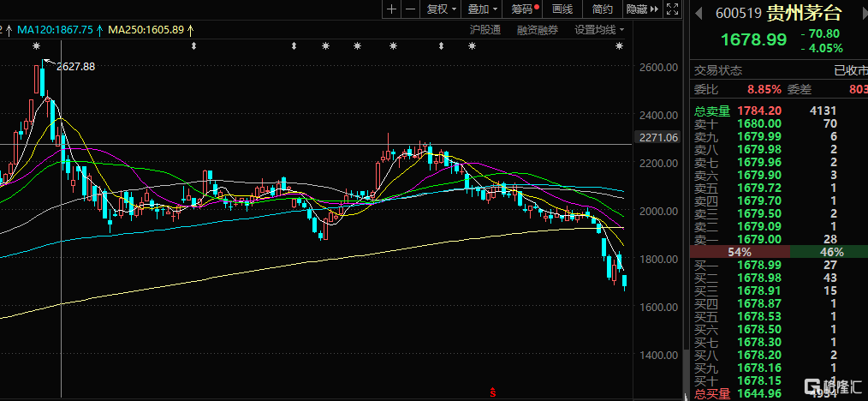Image resolution: width=868 pixels, height=401 pixels.
Task: Select the 卖六 1679.90 ask row
Action: click(x=778, y=175)
